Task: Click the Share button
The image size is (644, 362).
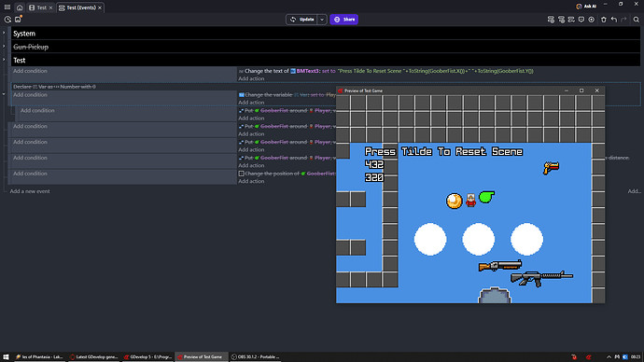Action: pyautogui.click(x=343, y=20)
